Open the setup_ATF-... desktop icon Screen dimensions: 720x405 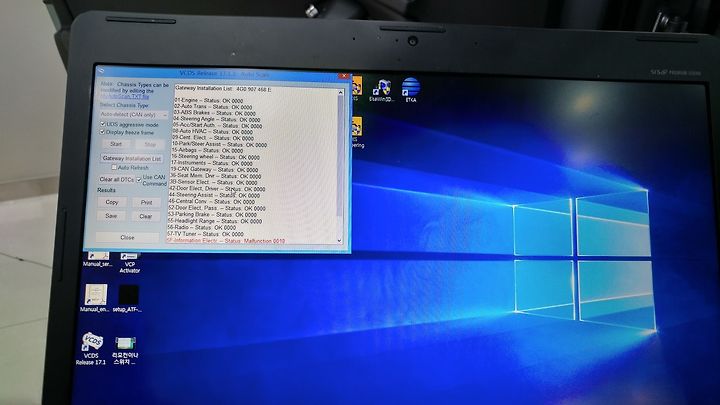(x=128, y=298)
